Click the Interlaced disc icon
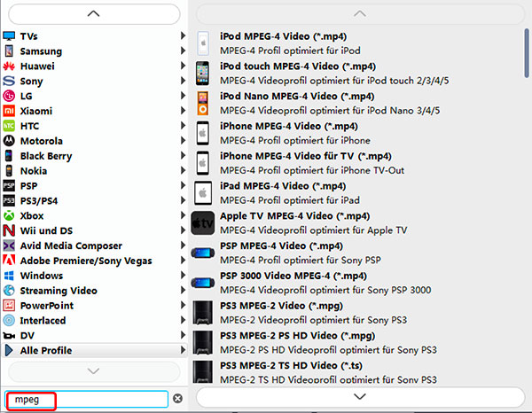Screen dimensions: 532x413 (9, 320)
